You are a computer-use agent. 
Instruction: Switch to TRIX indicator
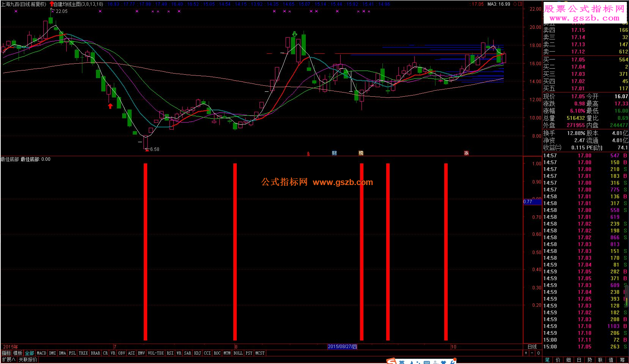pyautogui.click(x=83, y=353)
